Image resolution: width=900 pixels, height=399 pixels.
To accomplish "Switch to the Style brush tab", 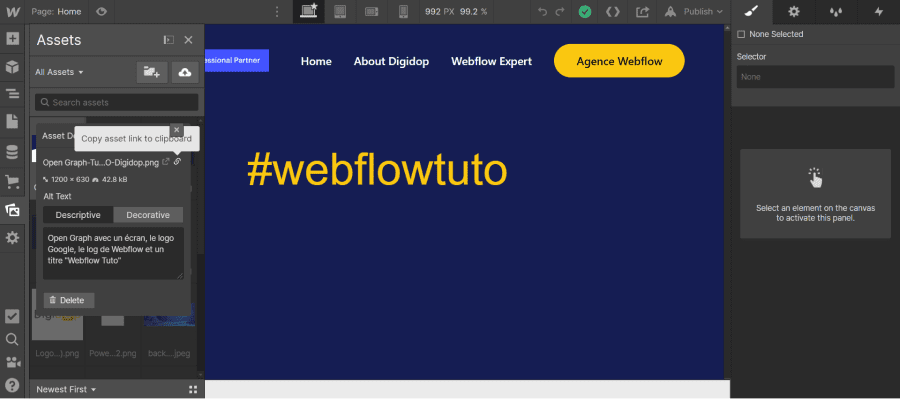I will click(751, 11).
